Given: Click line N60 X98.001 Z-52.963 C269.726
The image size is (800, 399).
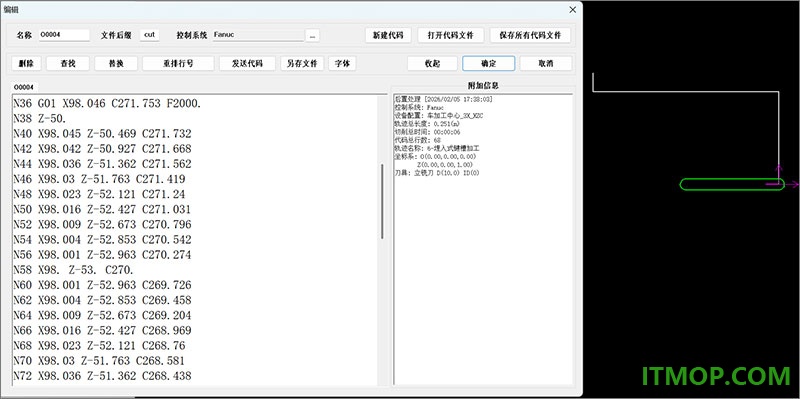Looking at the screenshot, I should pos(103,285).
